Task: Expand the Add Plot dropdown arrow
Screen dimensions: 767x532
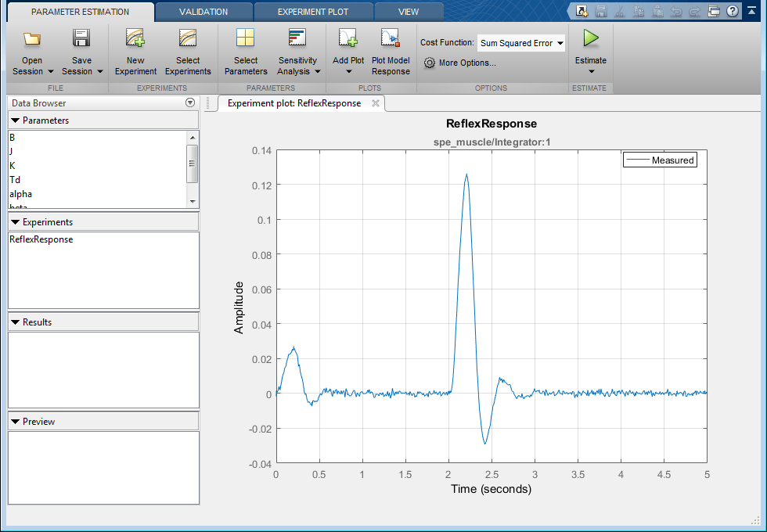Action: coord(349,72)
